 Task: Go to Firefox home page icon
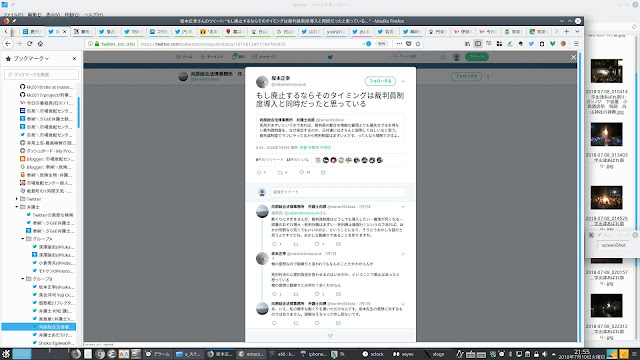[40, 44]
